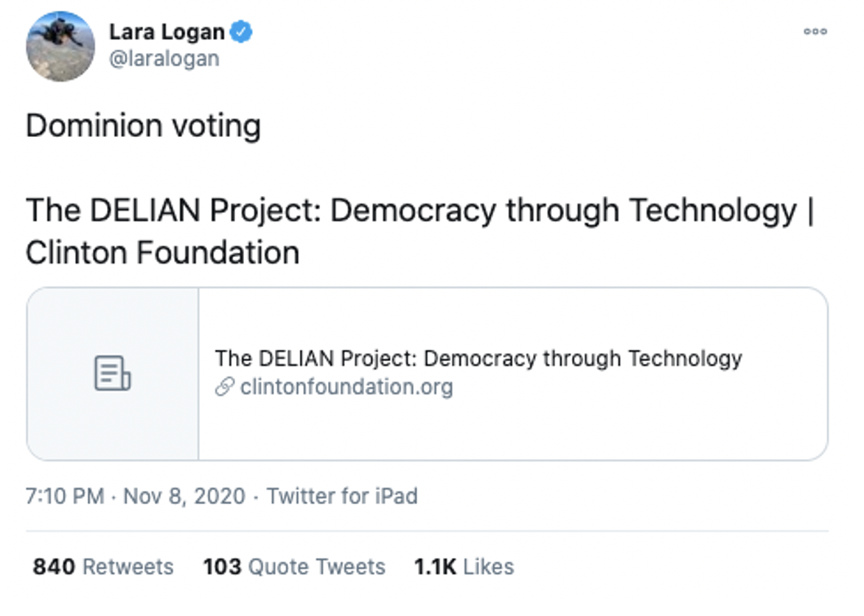Click 'The DELIAN Project:' words in tweet body

coord(173,211)
